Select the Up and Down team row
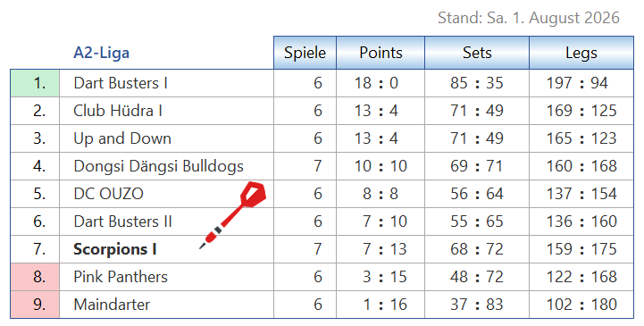Image resolution: width=644 pixels, height=326 pixels. (x=322, y=138)
